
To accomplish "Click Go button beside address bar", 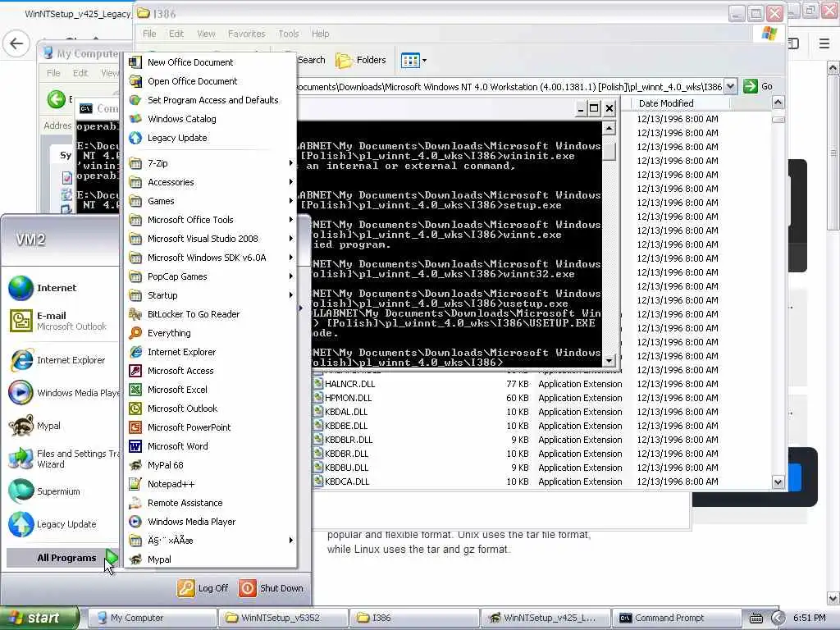I will coord(758,86).
